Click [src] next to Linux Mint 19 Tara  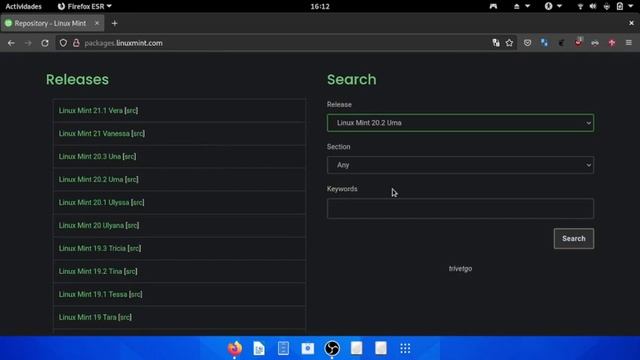coord(125,317)
